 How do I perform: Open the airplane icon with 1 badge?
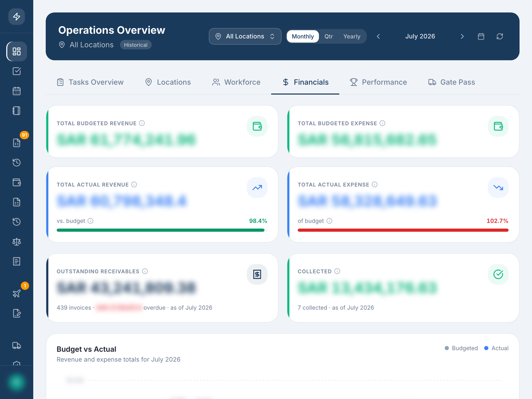(x=17, y=293)
